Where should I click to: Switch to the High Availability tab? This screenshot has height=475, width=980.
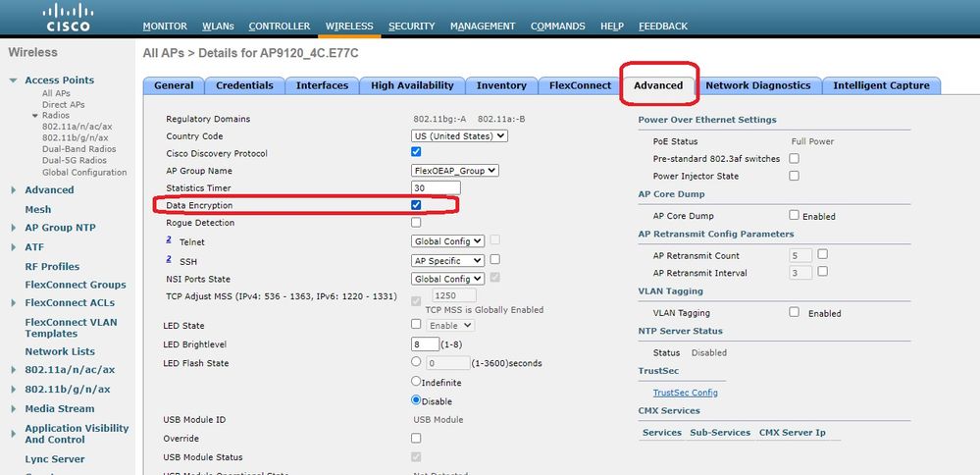(412, 85)
